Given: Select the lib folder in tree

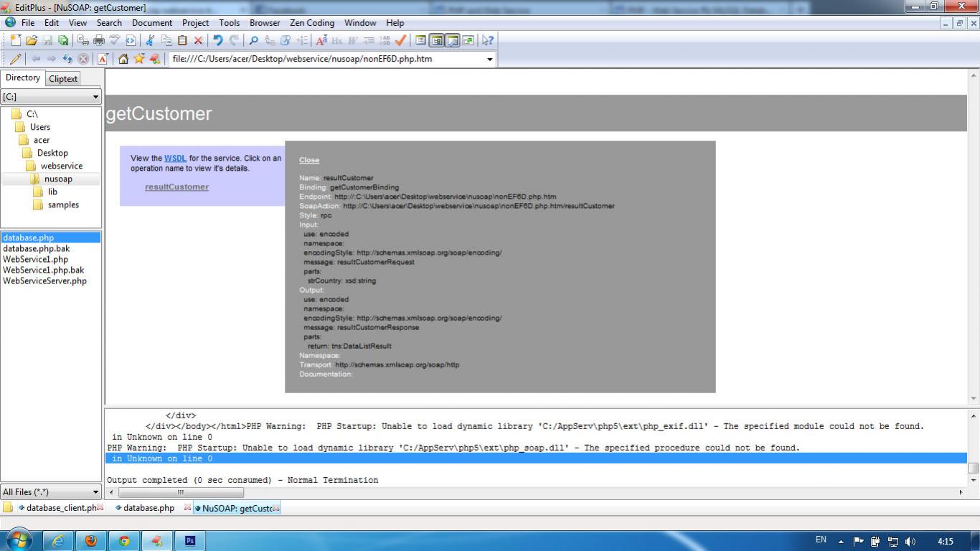Looking at the screenshot, I should coord(52,192).
